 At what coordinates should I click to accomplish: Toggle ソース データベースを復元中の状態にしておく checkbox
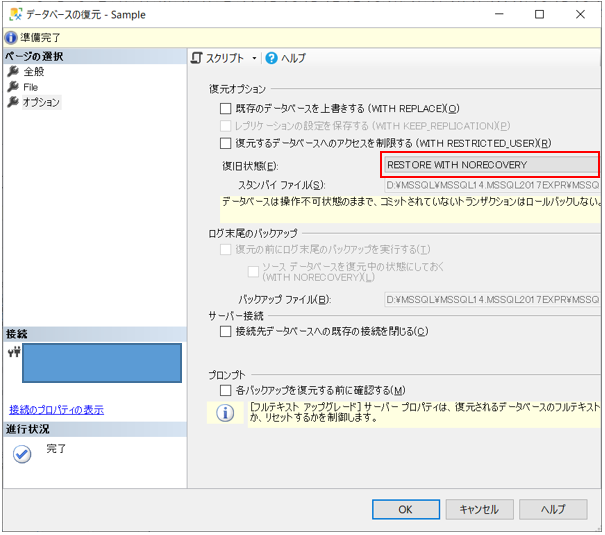[x=253, y=272]
